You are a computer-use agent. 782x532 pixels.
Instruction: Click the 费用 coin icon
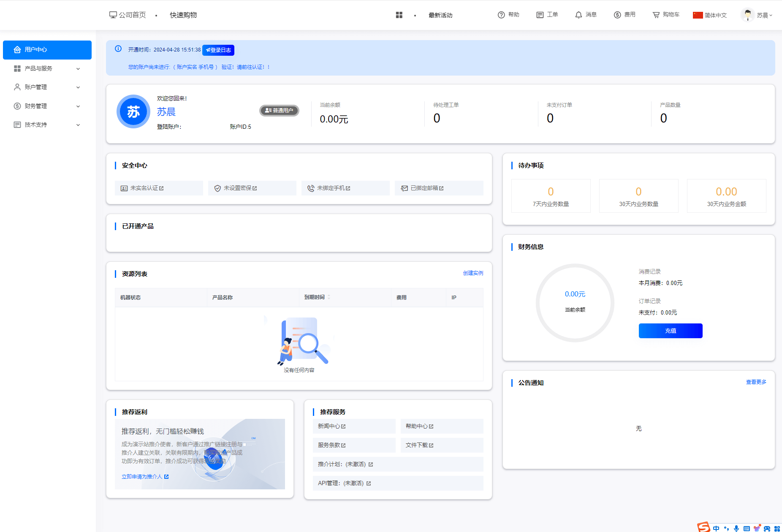tap(617, 15)
